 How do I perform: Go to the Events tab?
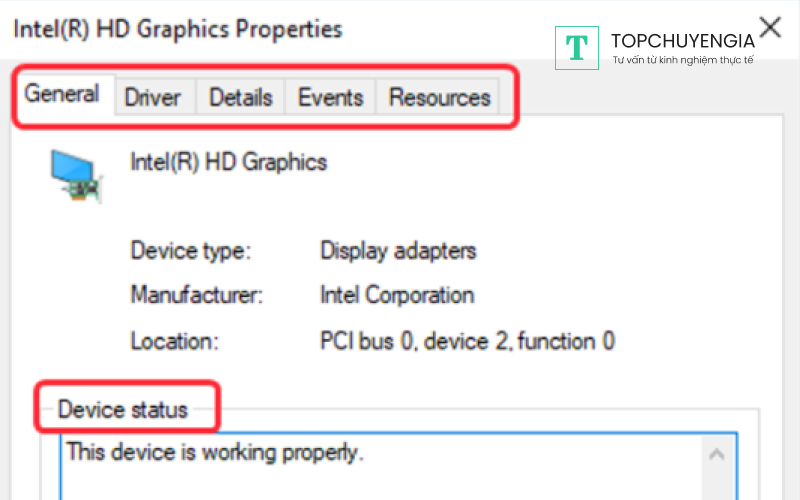(x=330, y=97)
